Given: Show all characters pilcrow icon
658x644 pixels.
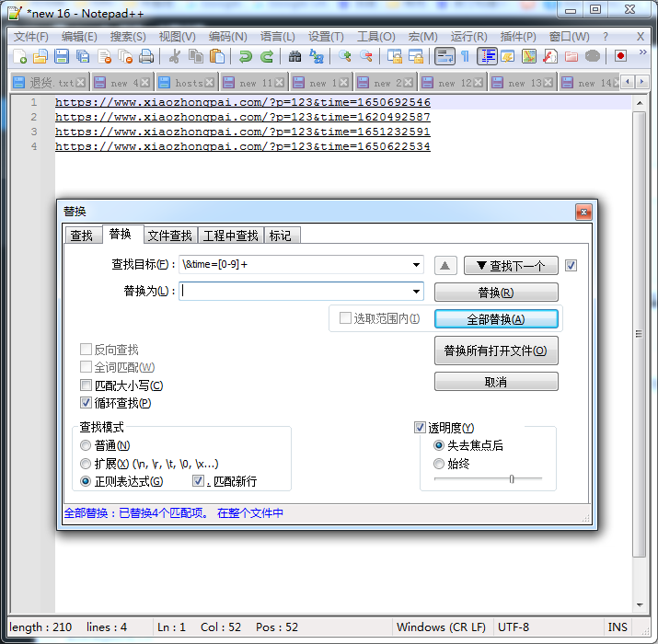Looking at the screenshot, I should click(466, 56).
